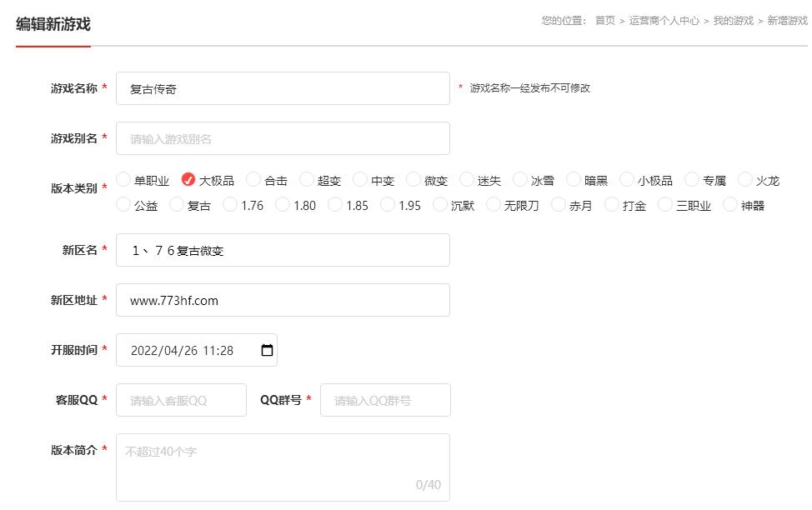Click the 客服QQ input field
The image size is (812, 510).
[180, 399]
